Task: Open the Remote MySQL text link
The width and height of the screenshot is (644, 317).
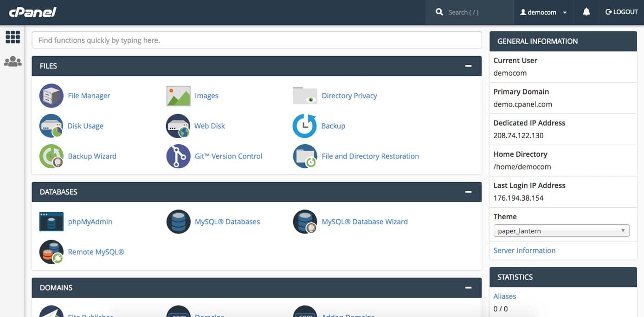Action: 96,252
